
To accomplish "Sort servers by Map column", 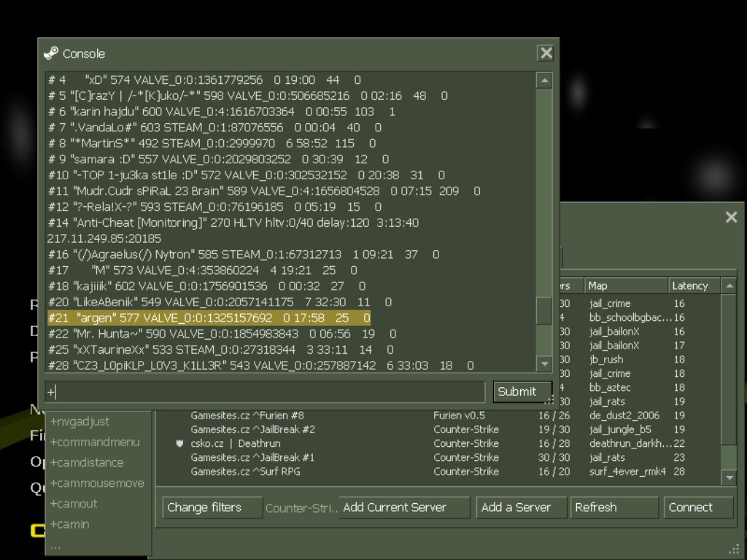I will coord(626,286).
